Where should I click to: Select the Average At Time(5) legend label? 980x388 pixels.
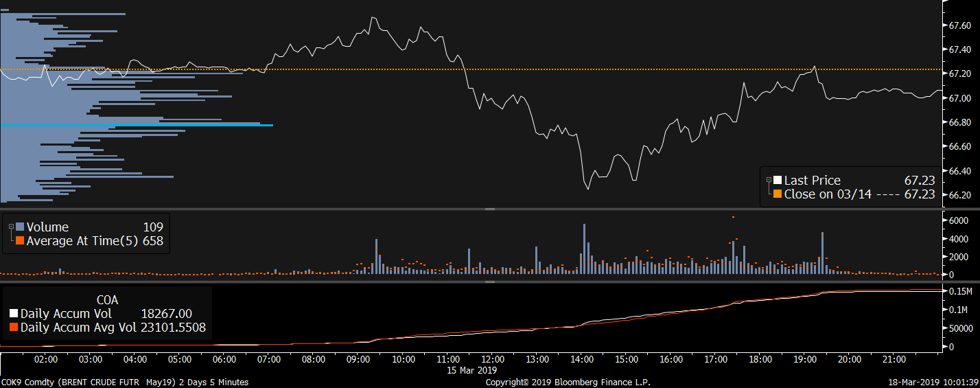tap(82, 241)
